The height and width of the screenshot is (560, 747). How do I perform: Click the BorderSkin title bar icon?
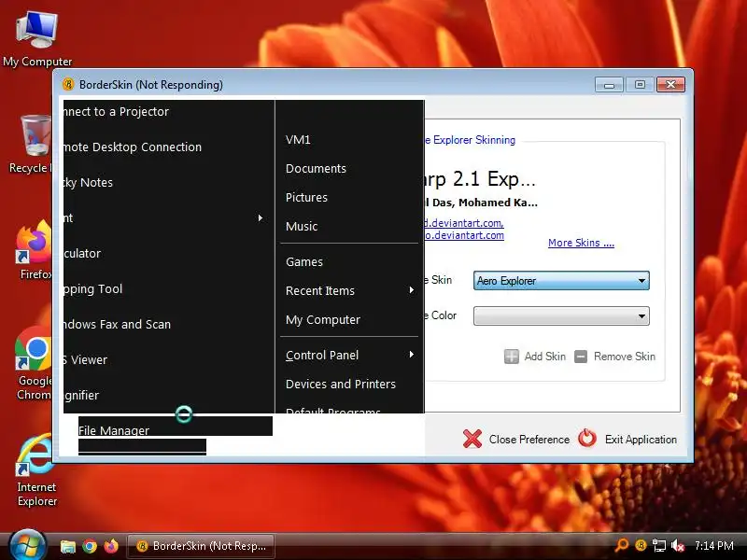(x=68, y=84)
